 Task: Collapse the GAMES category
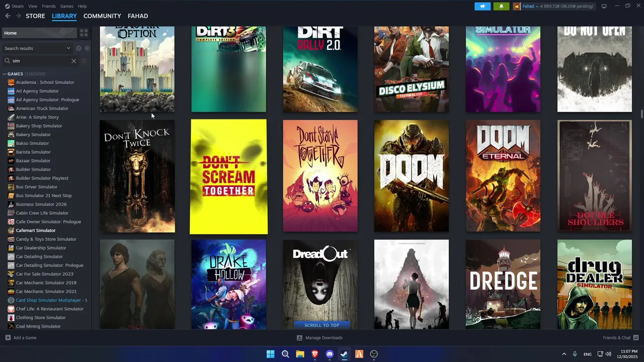[x=5, y=74]
